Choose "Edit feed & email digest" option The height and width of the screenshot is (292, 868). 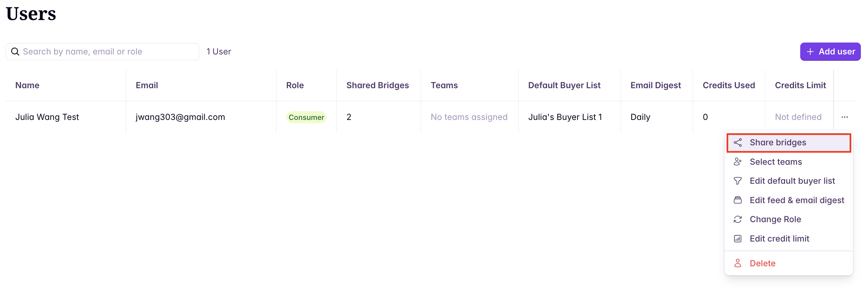797,200
